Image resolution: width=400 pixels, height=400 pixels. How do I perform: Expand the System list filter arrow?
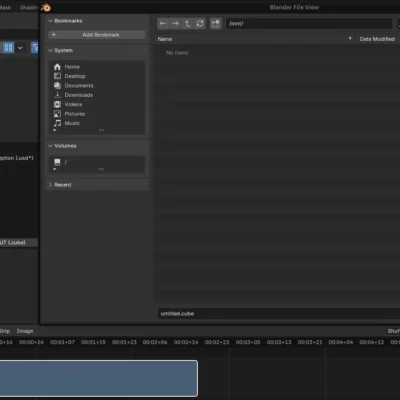coord(55,130)
